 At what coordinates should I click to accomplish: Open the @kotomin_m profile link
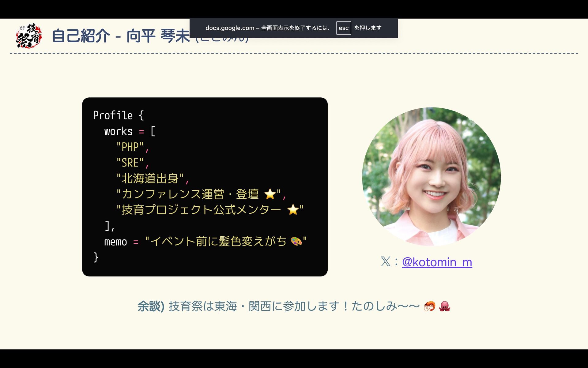pyautogui.click(x=437, y=262)
